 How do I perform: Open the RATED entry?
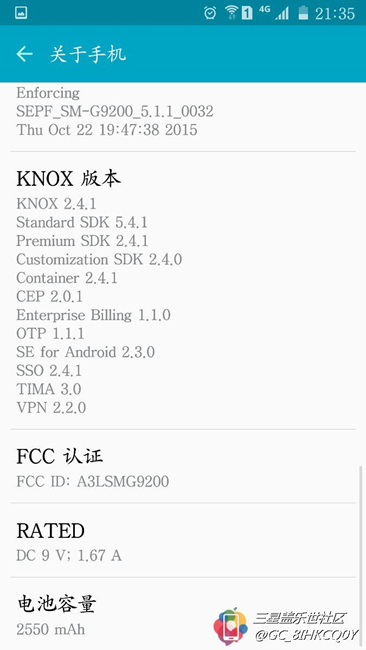pos(183,540)
